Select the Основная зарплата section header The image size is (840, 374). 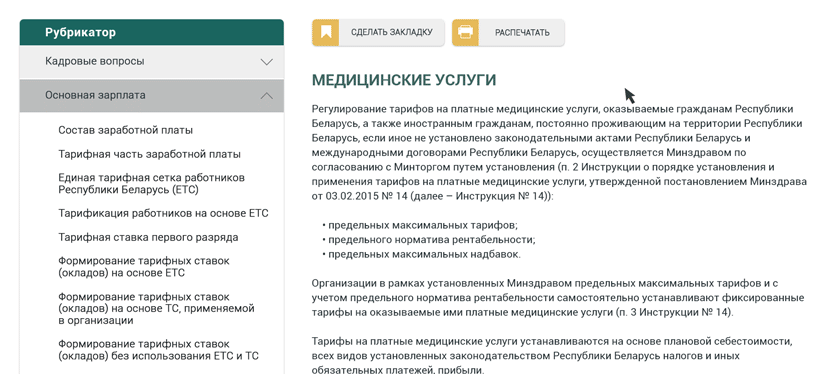pos(152,96)
